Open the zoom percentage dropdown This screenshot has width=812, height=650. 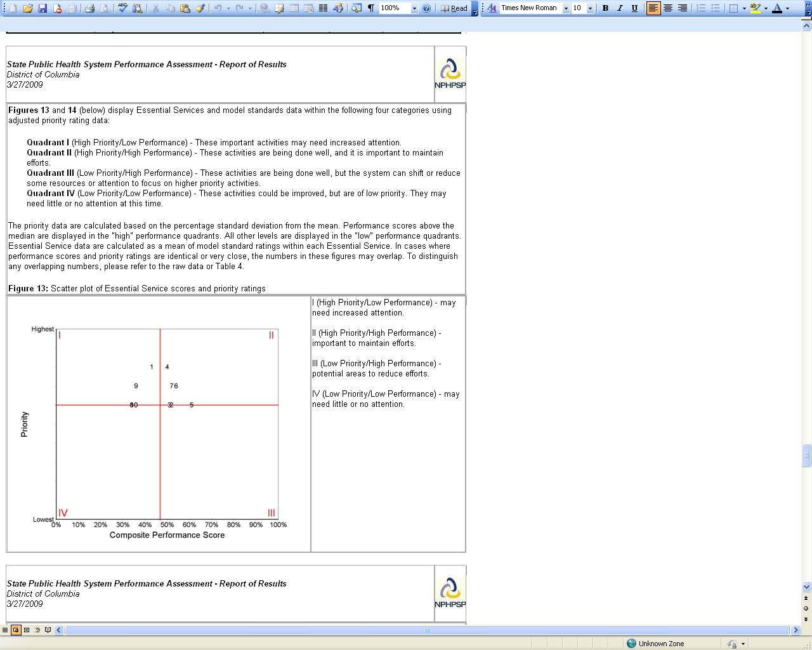[414, 8]
